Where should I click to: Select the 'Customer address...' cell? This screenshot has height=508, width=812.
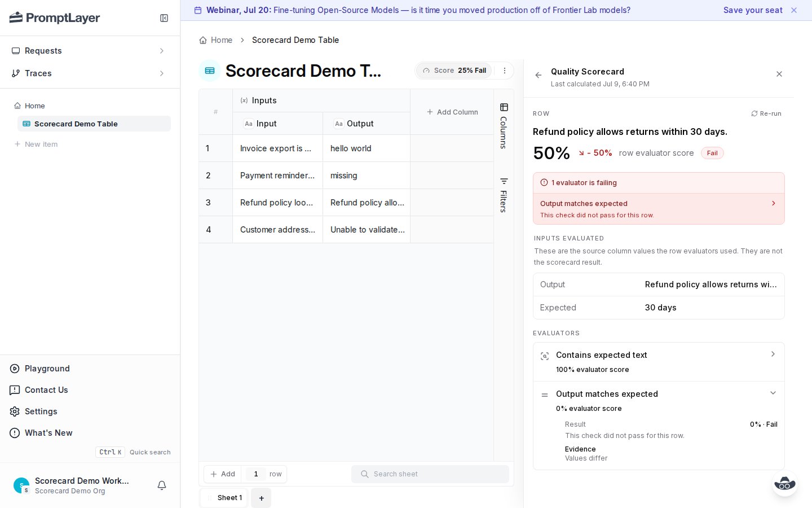coord(277,230)
